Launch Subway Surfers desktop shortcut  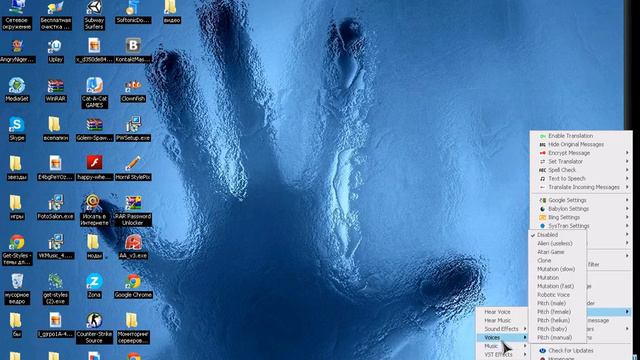tap(94, 16)
